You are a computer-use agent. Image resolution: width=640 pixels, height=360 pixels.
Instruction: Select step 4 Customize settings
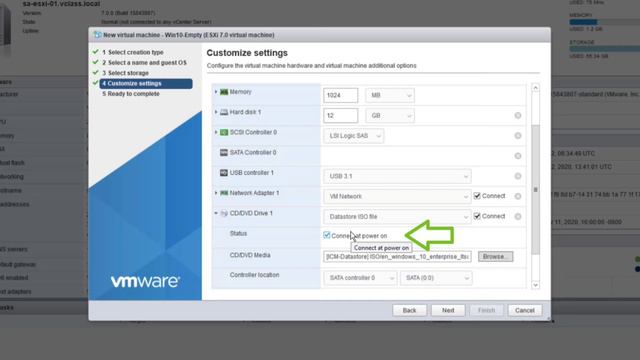tap(146, 84)
